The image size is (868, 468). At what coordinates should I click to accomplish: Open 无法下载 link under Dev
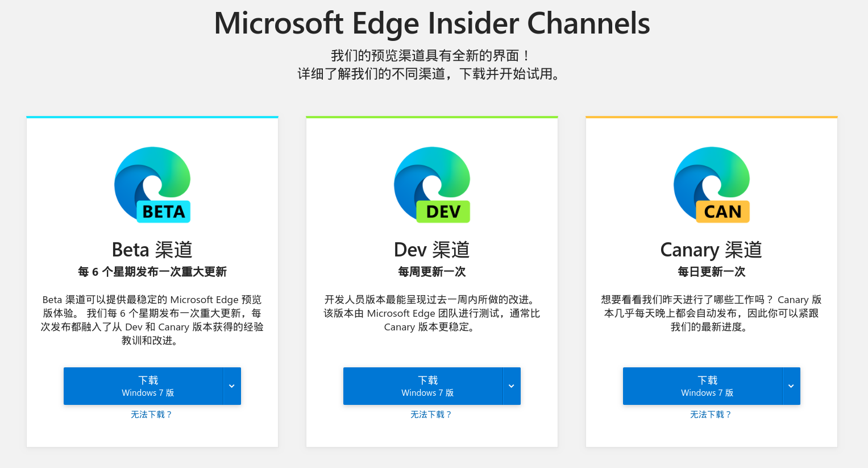(431, 415)
